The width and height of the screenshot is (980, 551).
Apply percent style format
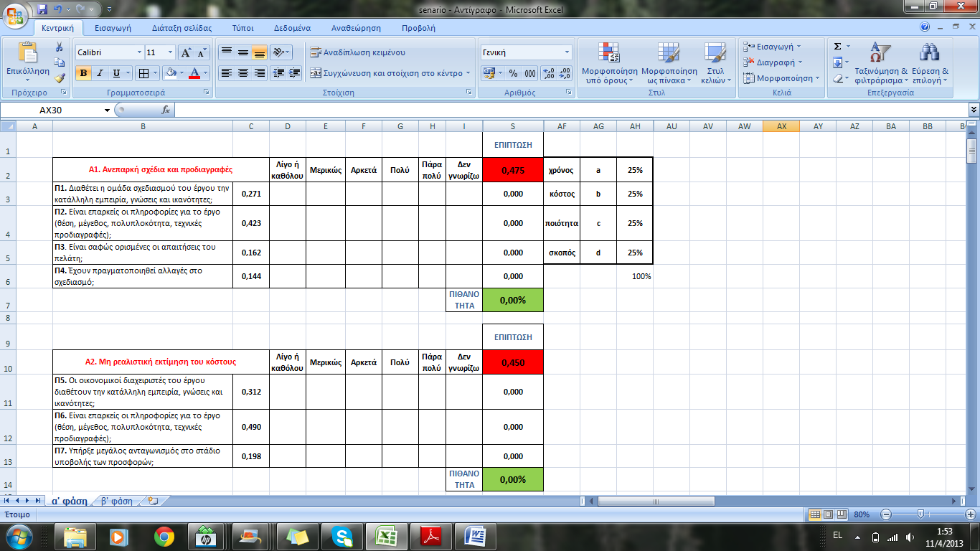click(x=513, y=73)
